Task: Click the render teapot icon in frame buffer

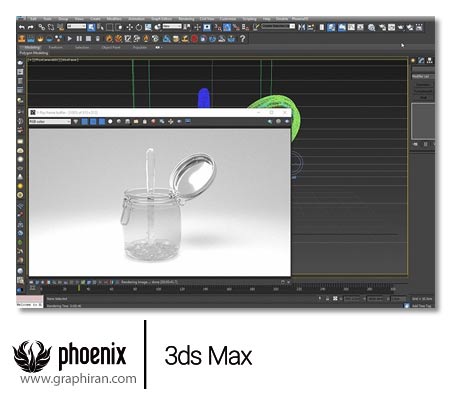Action: pos(287,122)
